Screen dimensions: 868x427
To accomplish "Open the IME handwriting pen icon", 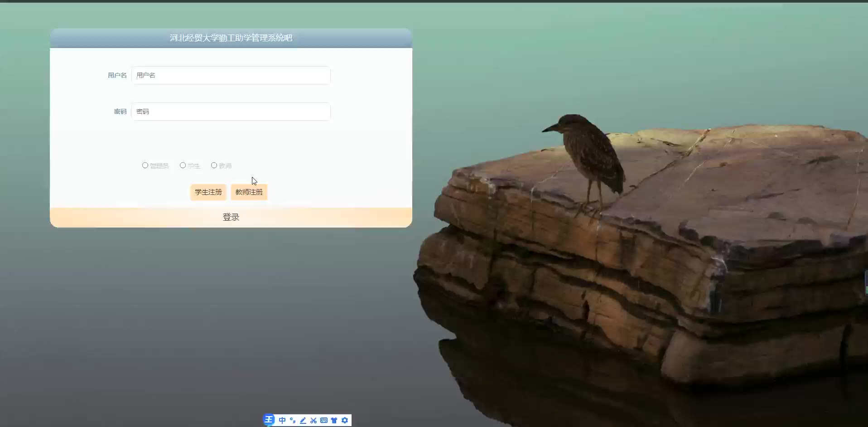I will 303,420.
